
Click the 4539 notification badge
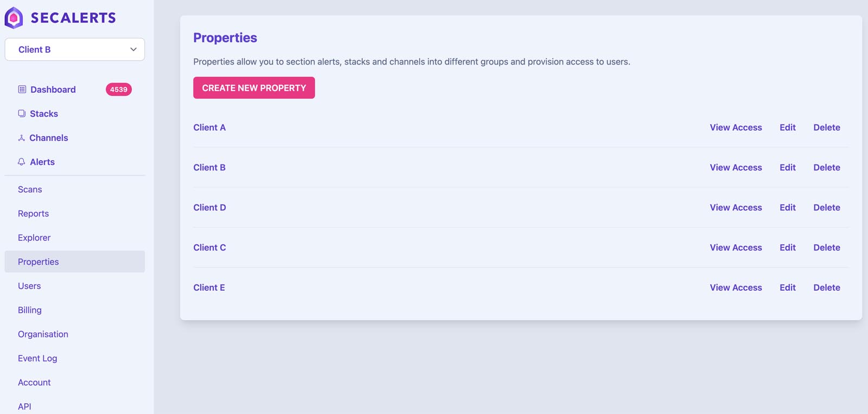[118, 89]
